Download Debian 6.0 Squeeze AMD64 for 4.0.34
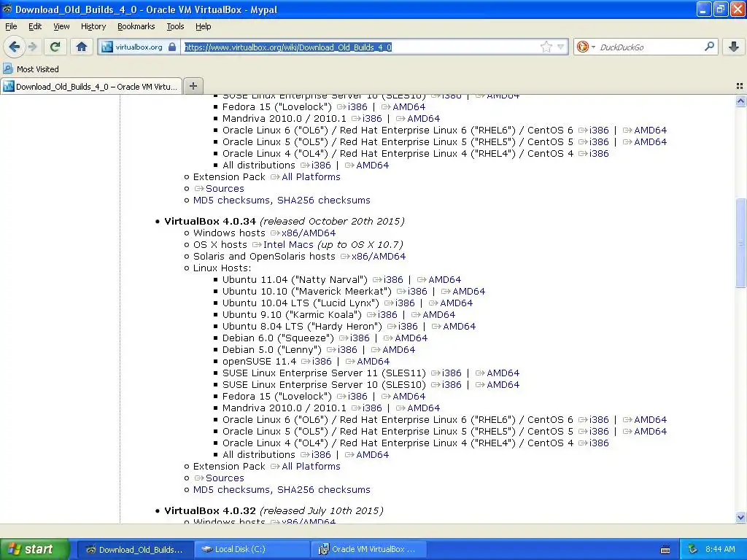This screenshot has height=560, width=747. coord(411,338)
